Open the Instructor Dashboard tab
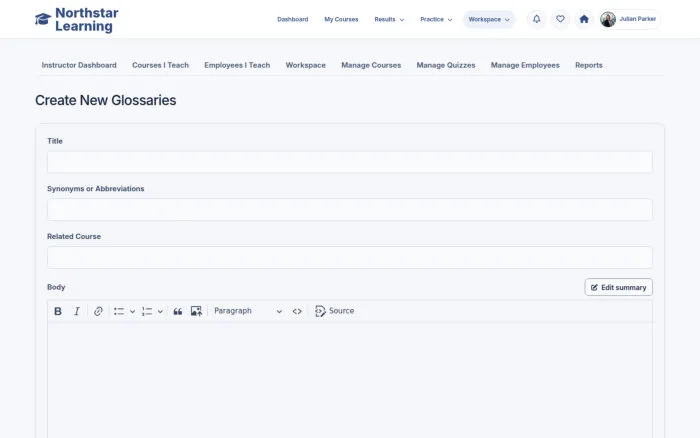 79,65
